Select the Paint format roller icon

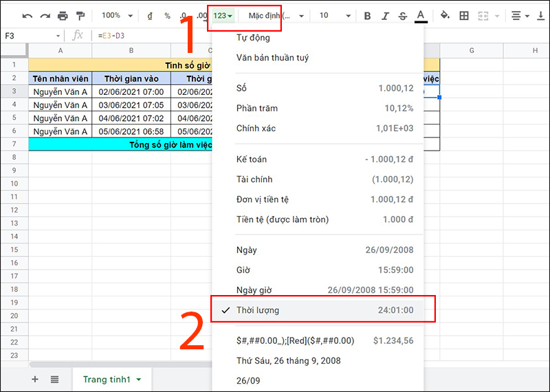pos(80,15)
